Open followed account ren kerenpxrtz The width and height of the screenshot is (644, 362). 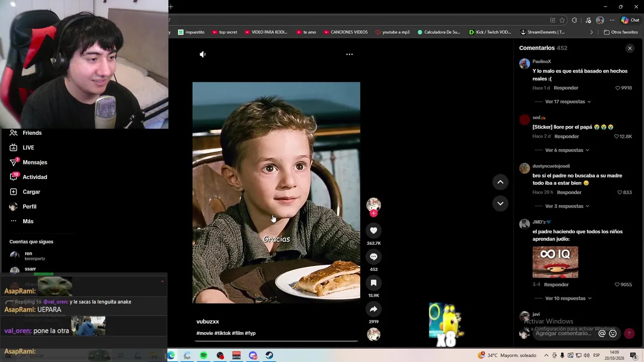tap(28, 256)
